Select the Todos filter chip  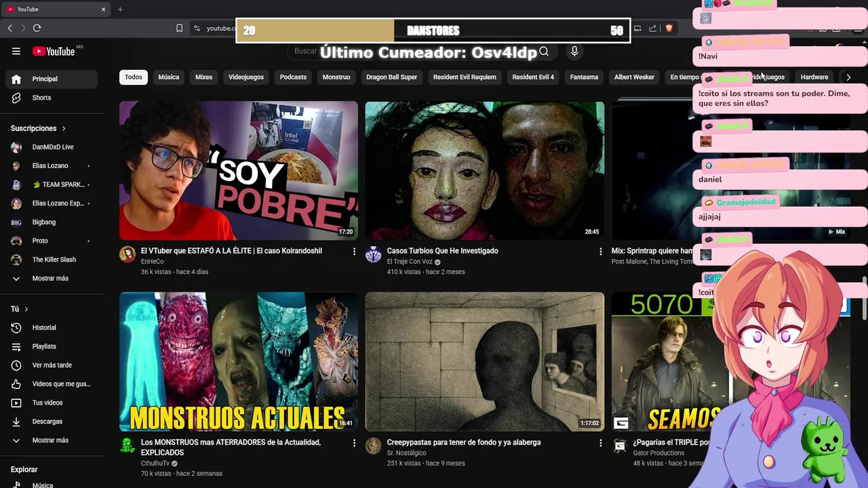click(x=134, y=77)
